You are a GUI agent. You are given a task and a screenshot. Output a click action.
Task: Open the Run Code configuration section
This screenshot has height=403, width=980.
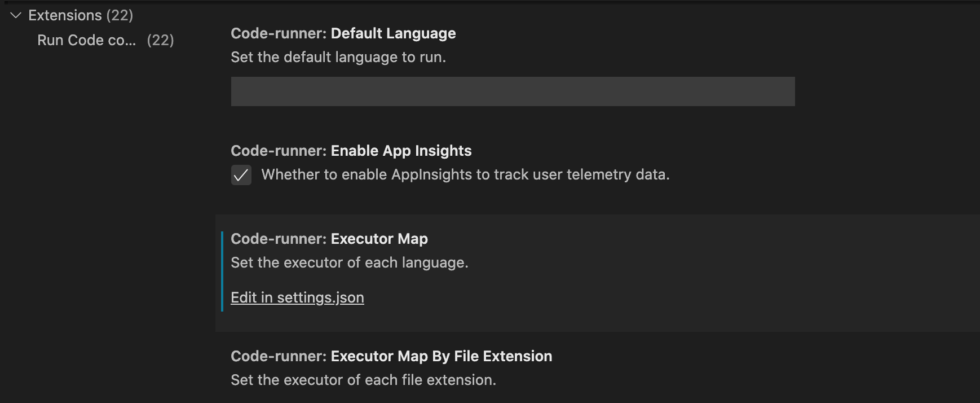(86, 40)
